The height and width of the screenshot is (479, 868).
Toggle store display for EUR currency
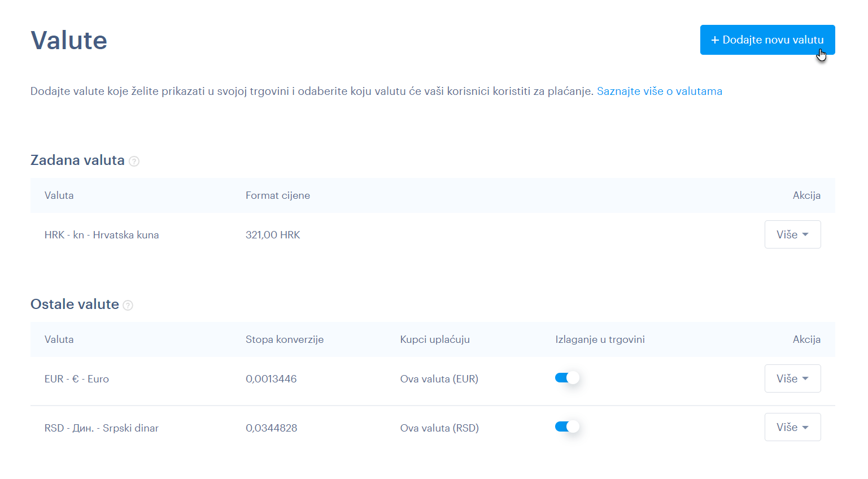tap(567, 378)
